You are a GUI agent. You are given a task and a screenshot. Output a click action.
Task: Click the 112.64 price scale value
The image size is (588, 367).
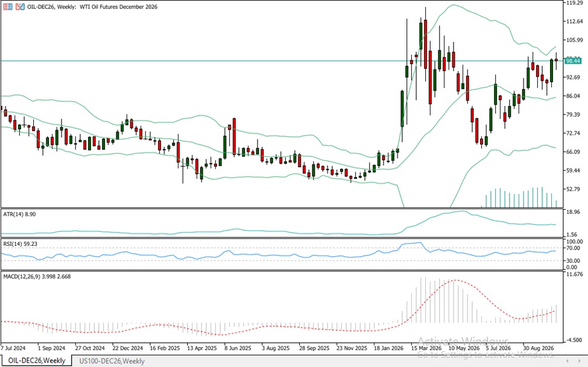pyautogui.click(x=575, y=21)
